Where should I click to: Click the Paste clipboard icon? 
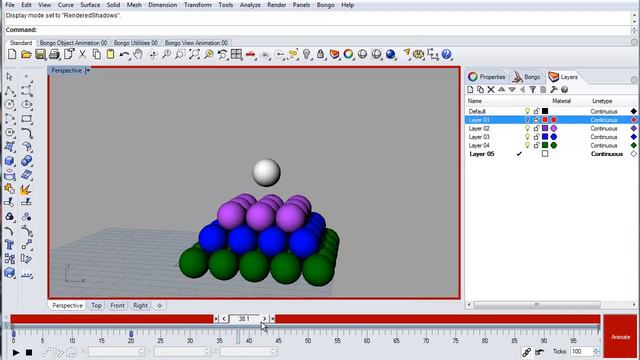click(x=110, y=54)
